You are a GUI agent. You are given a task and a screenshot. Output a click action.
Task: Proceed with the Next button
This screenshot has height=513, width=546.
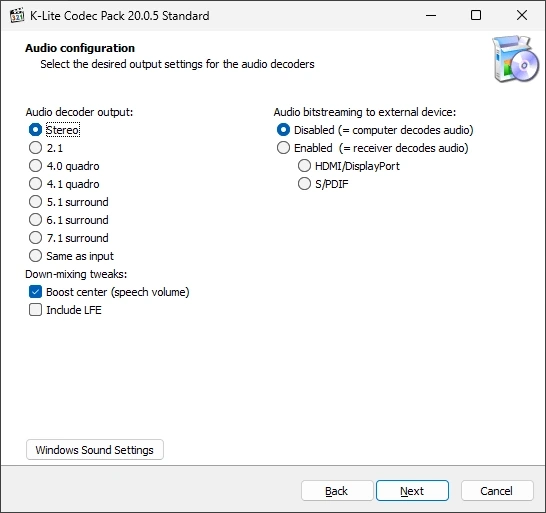click(x=412, y=491)
